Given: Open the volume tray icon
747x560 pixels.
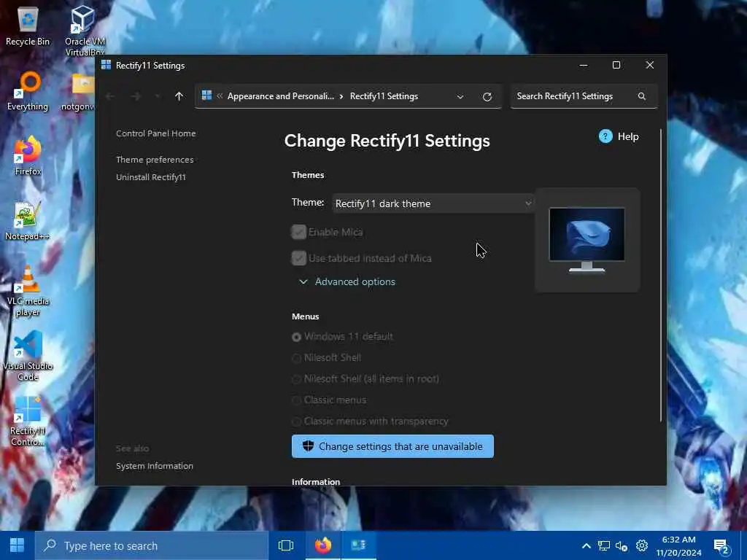Looking at the screenshot, I should [622, 545].
